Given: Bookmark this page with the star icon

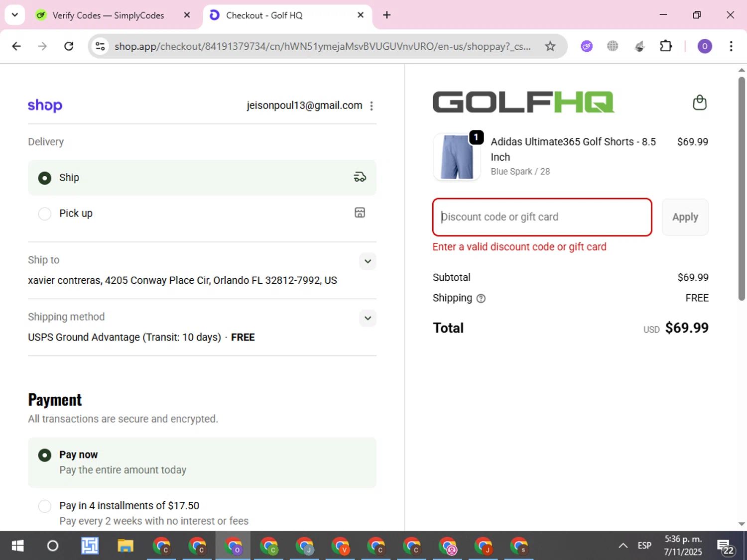Looking at the screenshot, I should [550, 46].
